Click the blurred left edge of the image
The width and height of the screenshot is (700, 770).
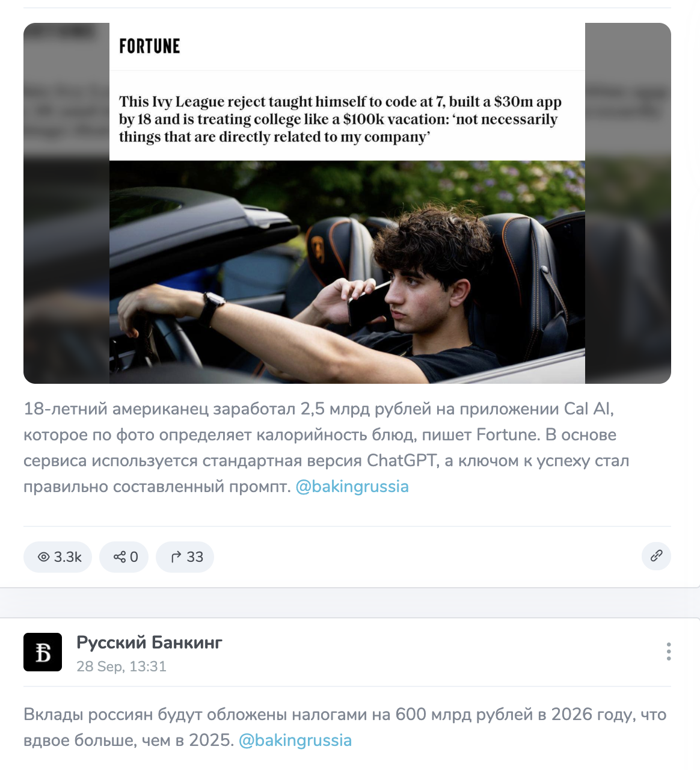click(x=66, y=203)
